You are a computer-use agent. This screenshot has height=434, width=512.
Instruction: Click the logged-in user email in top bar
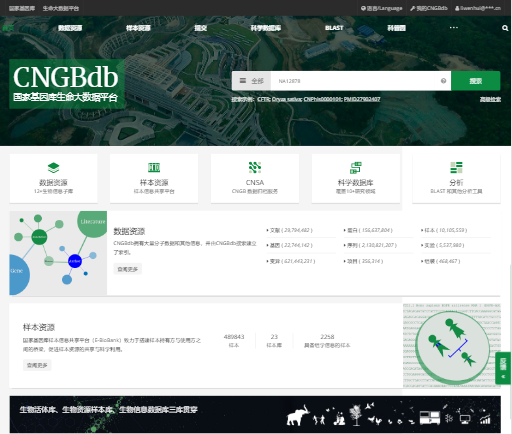[478, 8]
